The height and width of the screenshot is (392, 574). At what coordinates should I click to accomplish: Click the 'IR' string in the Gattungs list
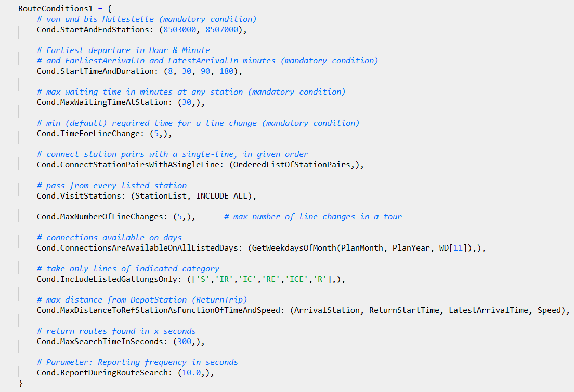tap(224, 279)
